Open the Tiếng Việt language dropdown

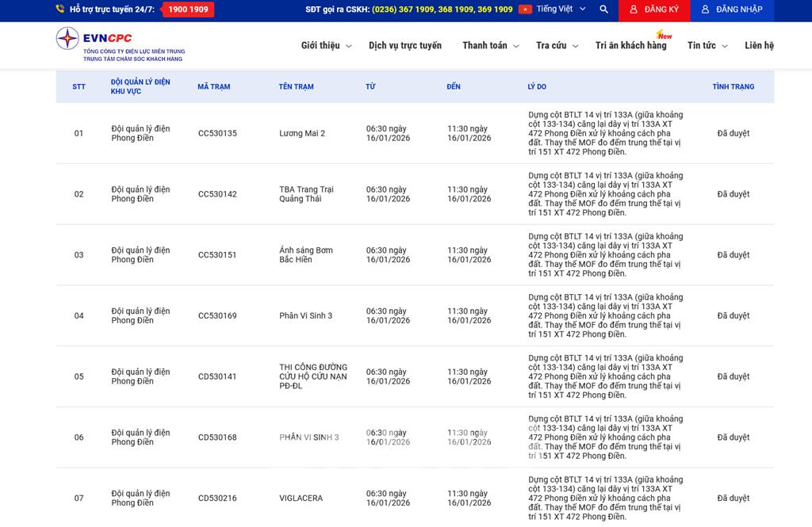coord(561,10)
